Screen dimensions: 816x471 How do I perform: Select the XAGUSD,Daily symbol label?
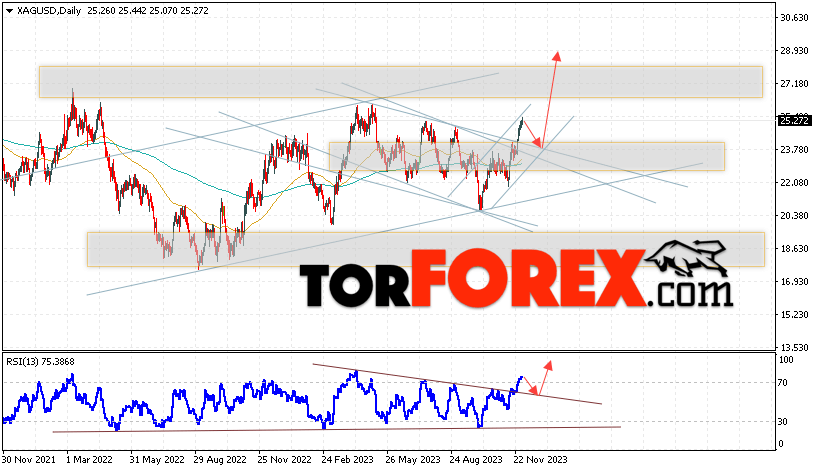coord(49,10)
